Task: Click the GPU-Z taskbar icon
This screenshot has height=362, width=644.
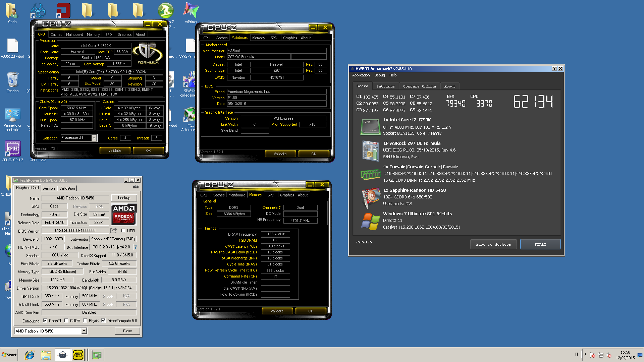Action: [97, 355]
